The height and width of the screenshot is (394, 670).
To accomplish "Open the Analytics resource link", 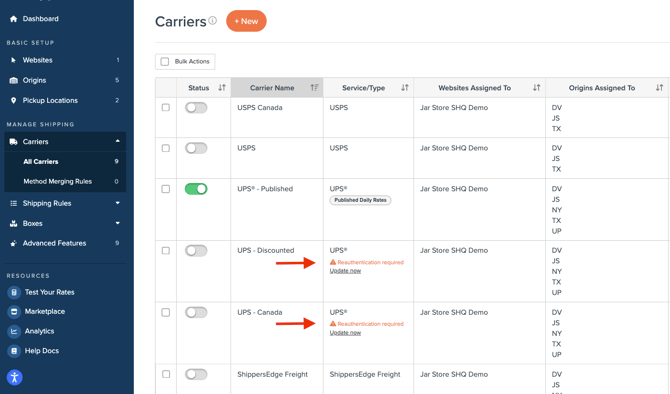I will tap(39, 331).
